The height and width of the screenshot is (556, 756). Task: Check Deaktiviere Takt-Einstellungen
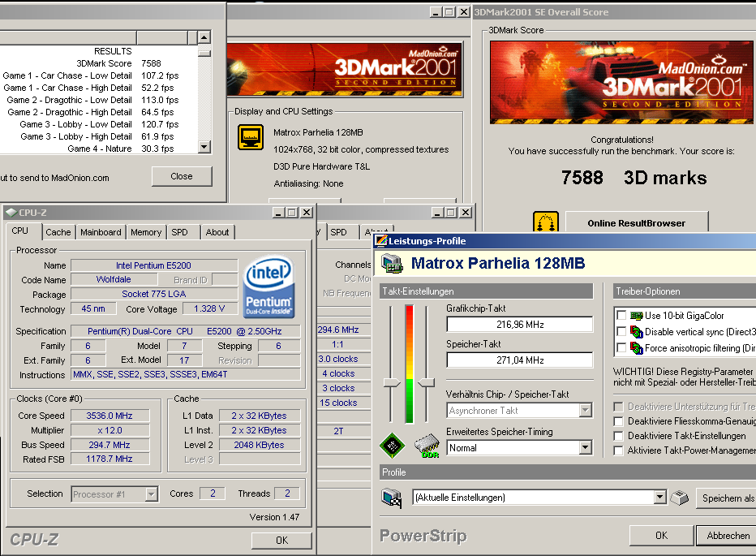pyautogui.click(x=618, y=436)
